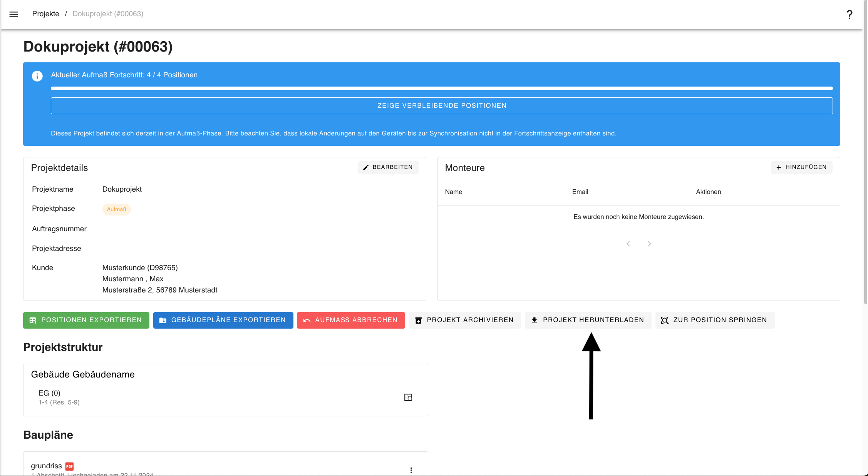Go to previous page of Monteure
Viewport: 868px width, 476px height.
click(628, 244)
